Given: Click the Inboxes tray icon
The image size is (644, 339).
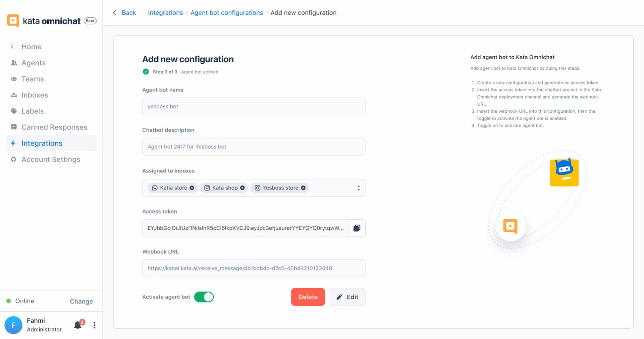Looking at the screenshot, I should (14, 95).
